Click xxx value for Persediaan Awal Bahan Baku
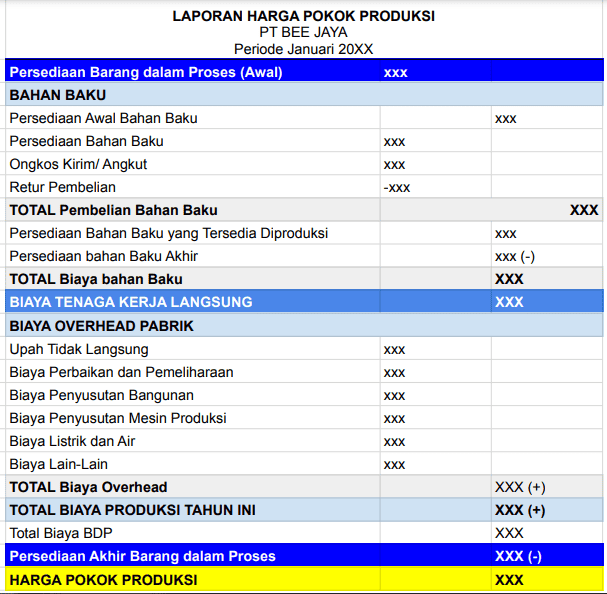 [x=506, y=119]
